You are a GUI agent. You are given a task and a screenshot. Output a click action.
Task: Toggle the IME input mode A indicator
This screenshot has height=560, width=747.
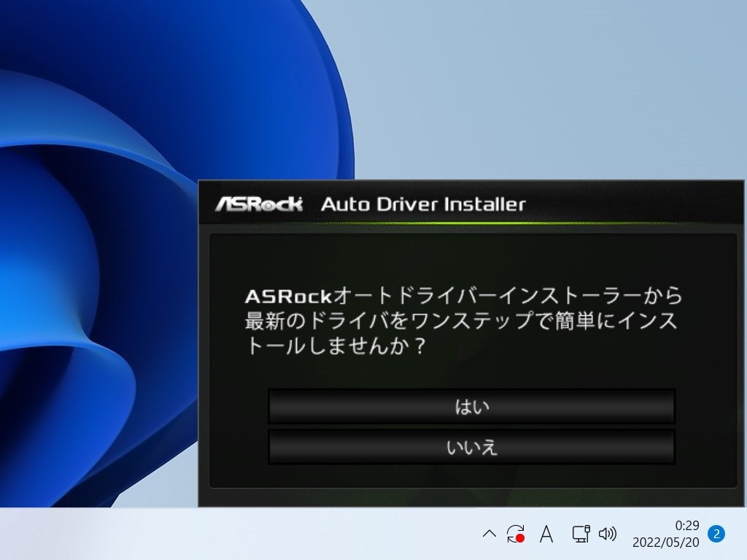(x=546, y=534)
